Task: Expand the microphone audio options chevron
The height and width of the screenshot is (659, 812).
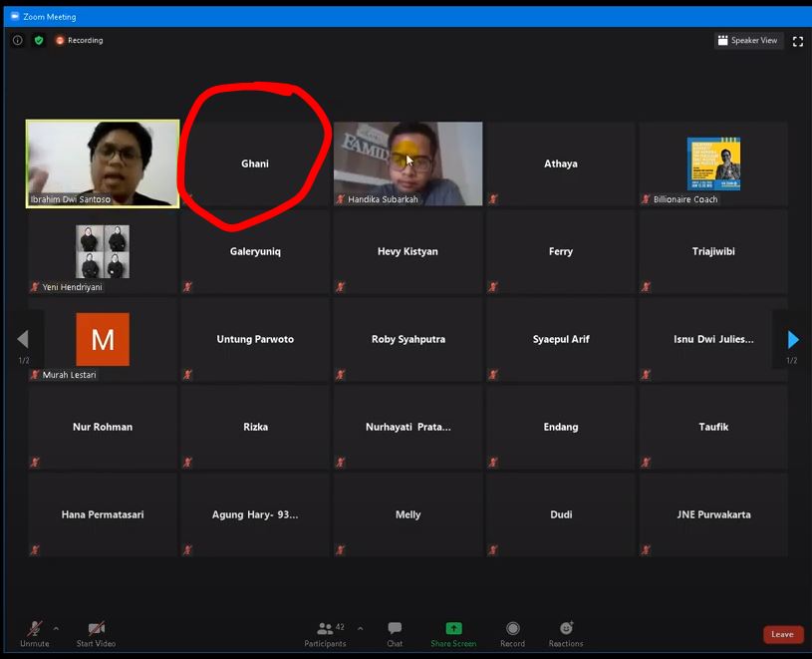Action: (56, 628)
